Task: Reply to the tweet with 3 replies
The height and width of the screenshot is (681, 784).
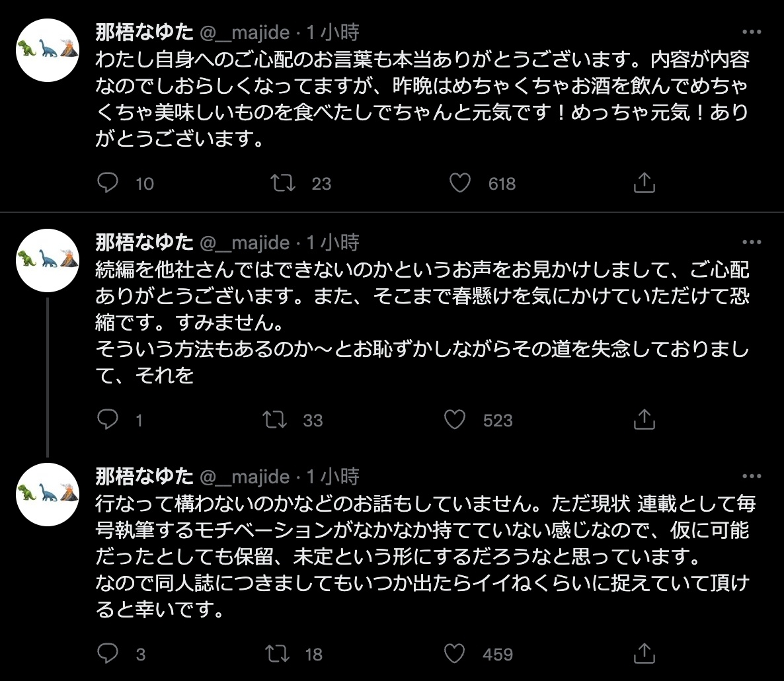Action: tap(107, 654)
